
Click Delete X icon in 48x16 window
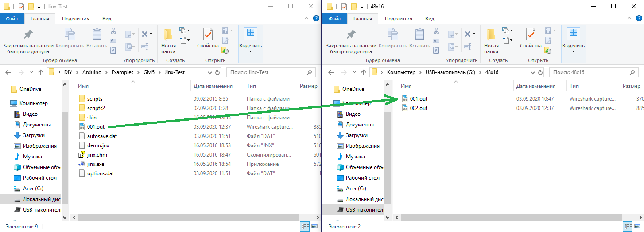tap(467, 34)
